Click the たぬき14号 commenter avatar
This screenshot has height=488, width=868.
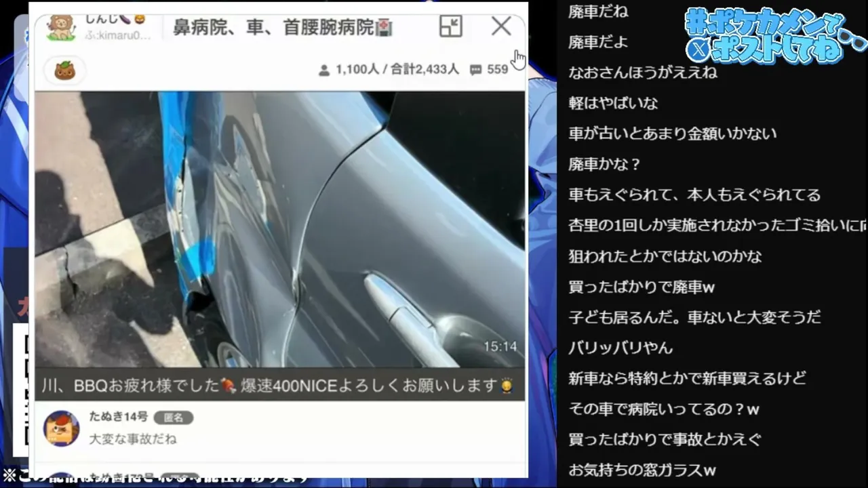pos(61,428)
